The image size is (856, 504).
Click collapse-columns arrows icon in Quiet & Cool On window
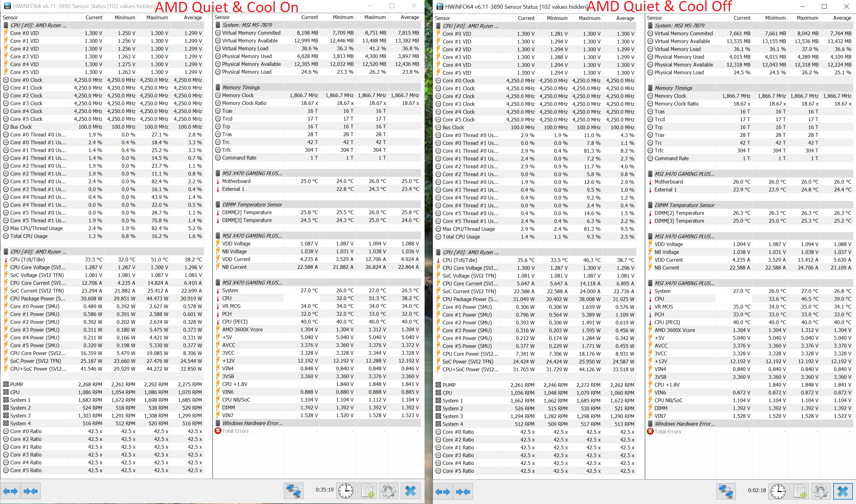click(31, 491)
